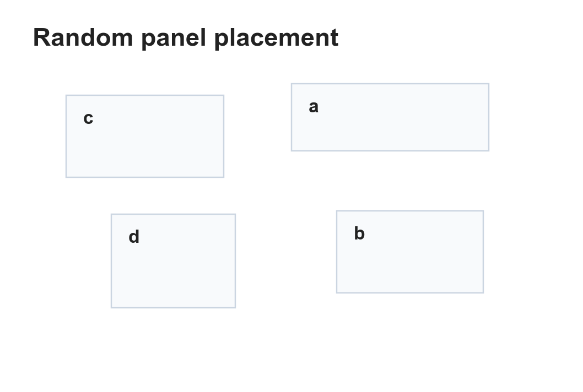Click the Random panel placement heading

[x=186, y=38]
